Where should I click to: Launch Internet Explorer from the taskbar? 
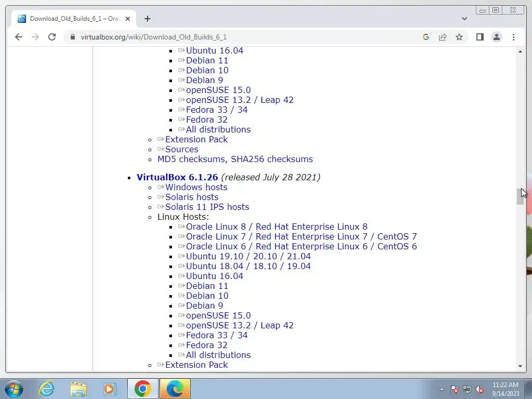pyautogui.click(x=46, y=389)
